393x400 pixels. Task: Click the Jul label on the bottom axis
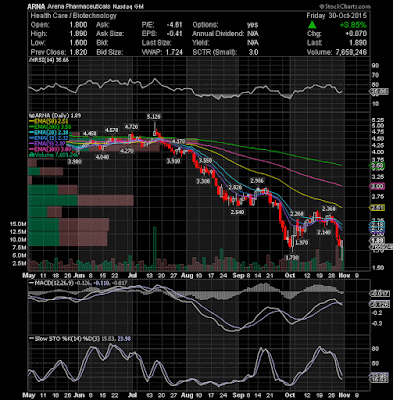133,395
